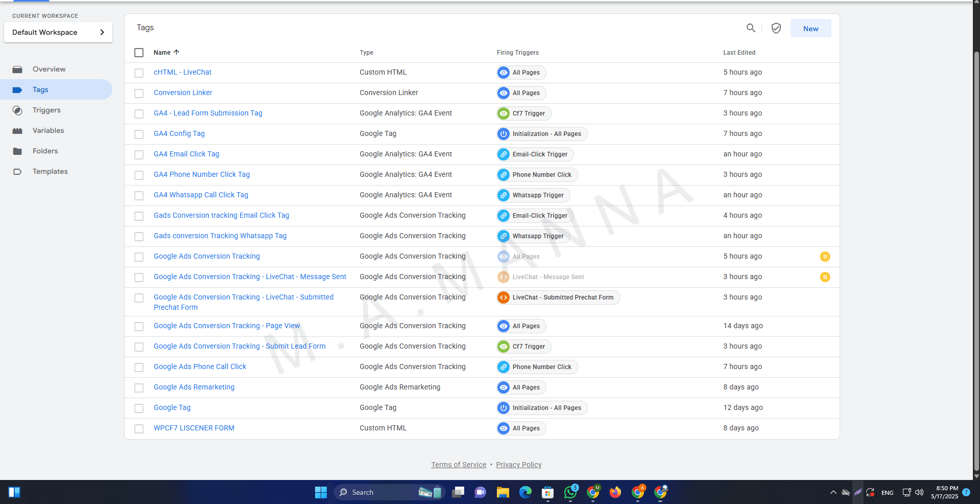Open the Triggers section in sidebar

coord(46,110)
